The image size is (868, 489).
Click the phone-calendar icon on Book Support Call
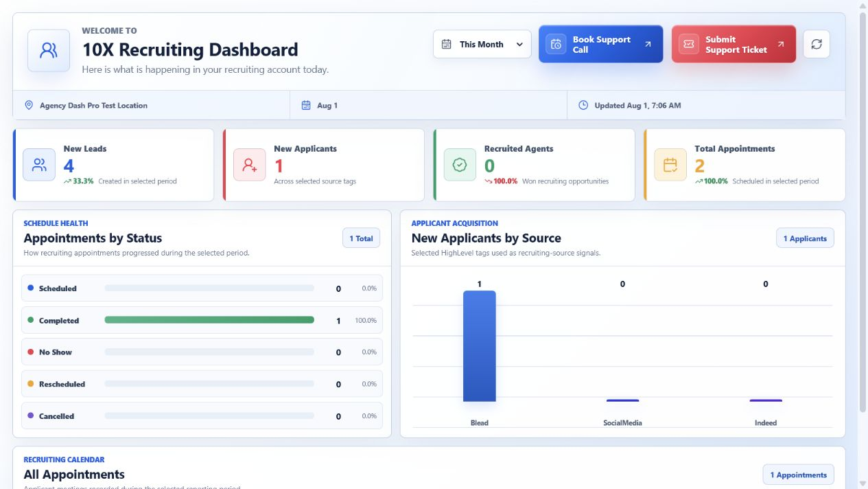point(556,44)
